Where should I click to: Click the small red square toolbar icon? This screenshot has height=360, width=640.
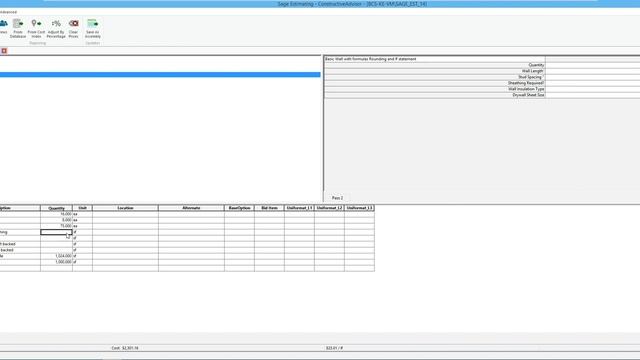click(x=4, y=51)
